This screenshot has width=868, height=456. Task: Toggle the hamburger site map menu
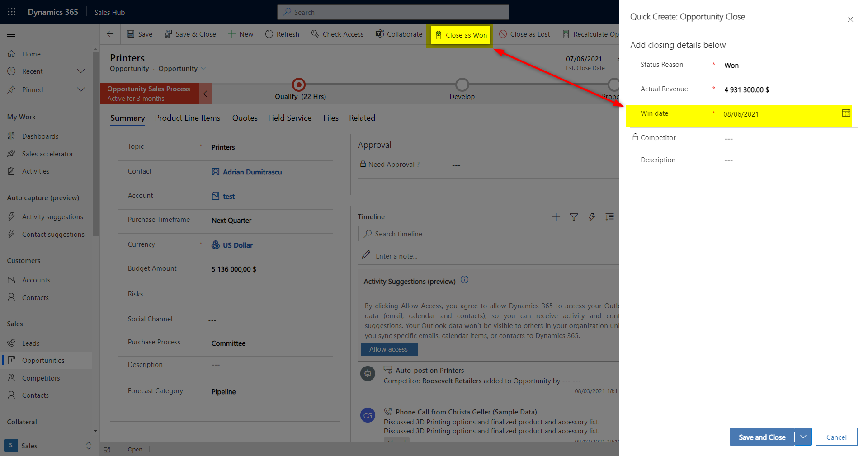[x=11, y=34]
